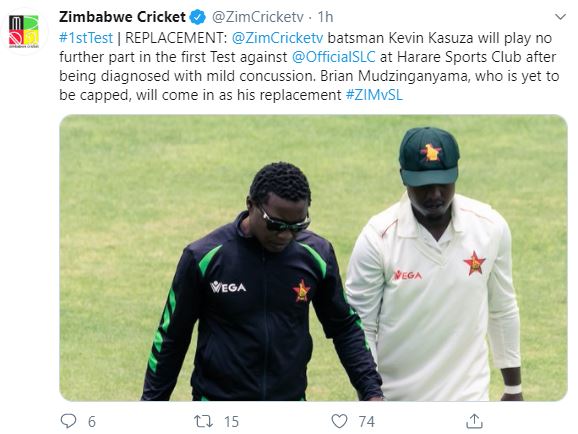The width and height of the screenshot is (578, 434).
Task: Click the @ZimCrickettv mention in tweet text
Action: (x=278, y=38)
